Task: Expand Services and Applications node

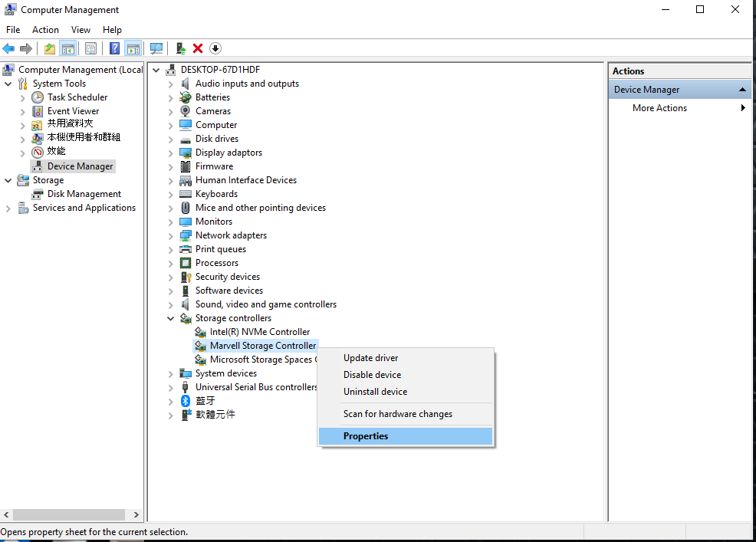Action: pyautogui.click(x=8, y=209)
